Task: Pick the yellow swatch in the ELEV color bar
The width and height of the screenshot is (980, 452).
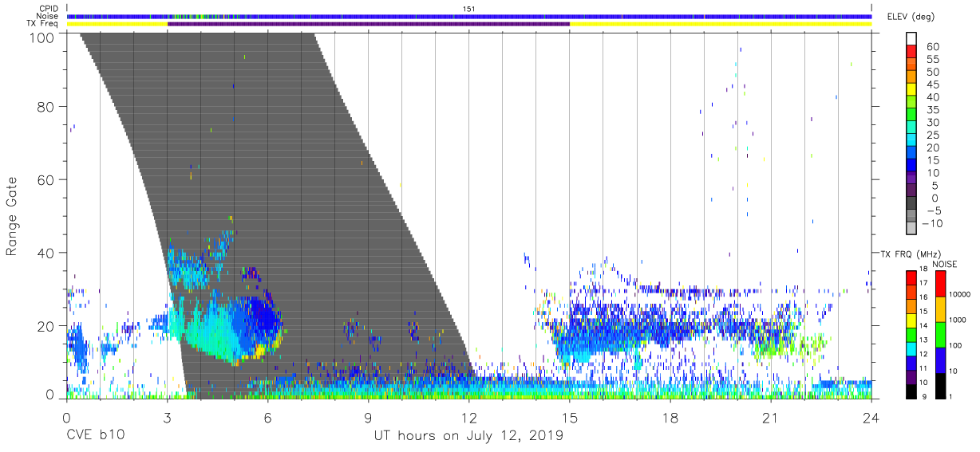Action: [911, 88]
